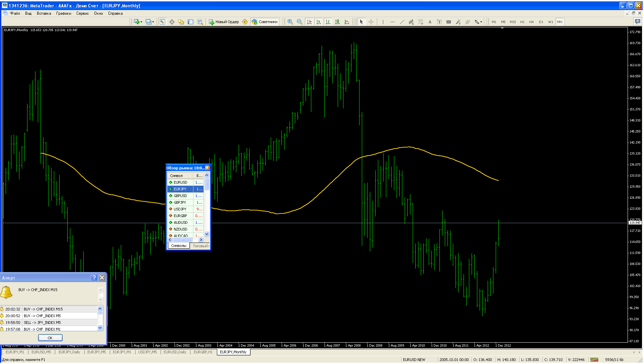
Task: Expand the profiles dropdown arrow
Action: (x=153, y=22)
